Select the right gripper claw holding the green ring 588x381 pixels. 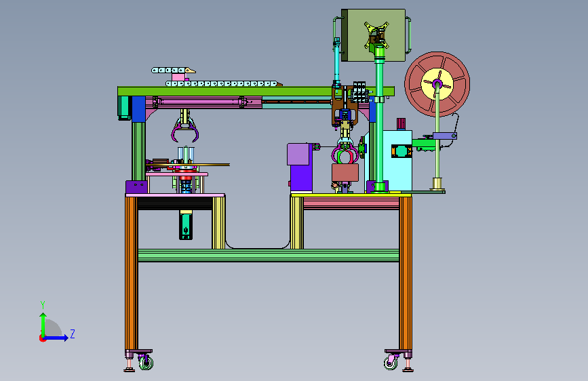[x=345, y=155]
